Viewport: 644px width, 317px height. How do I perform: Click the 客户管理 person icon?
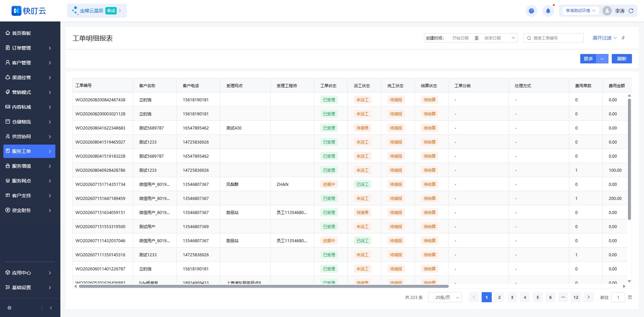(8, 62)
